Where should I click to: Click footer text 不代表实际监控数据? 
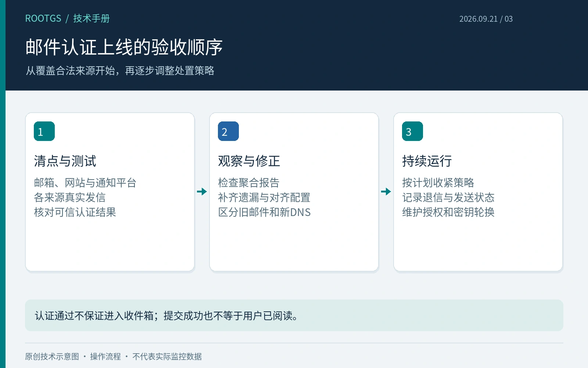[x=167, y=356]
